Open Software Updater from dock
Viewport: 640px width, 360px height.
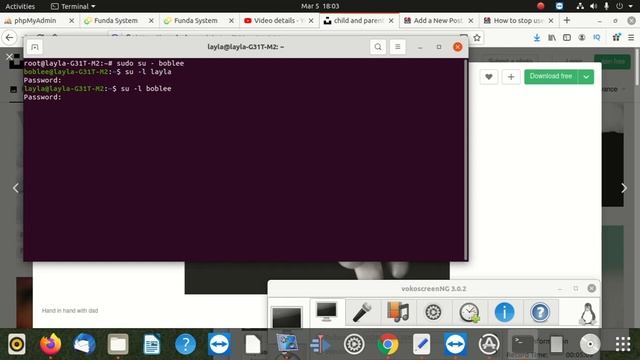tap(489, 344)
